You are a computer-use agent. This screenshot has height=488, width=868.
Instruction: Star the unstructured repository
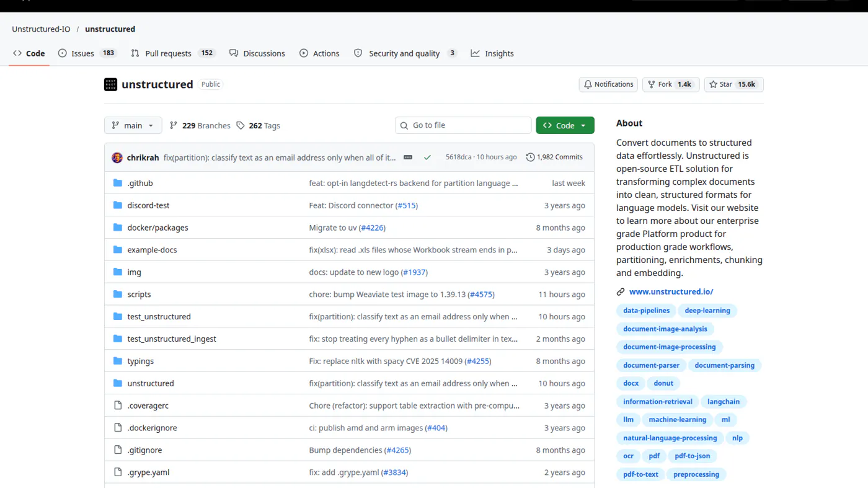[x=733, y=84]
